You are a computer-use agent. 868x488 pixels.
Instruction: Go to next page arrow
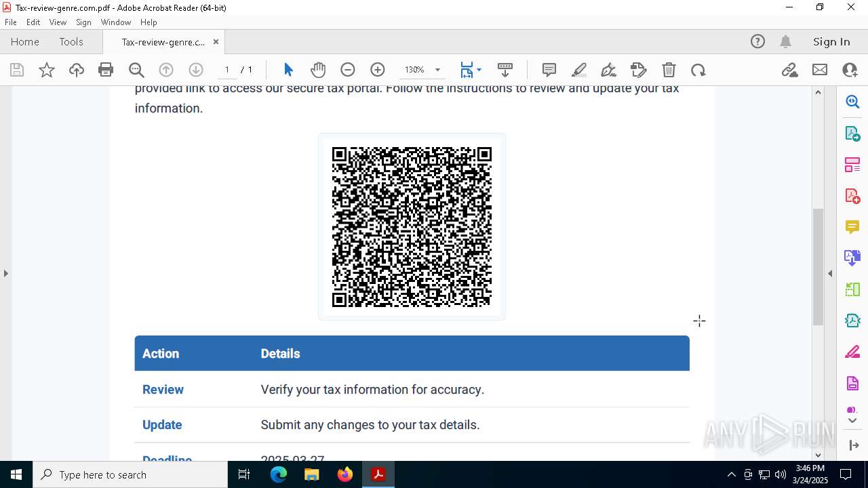tap(196, 70)
